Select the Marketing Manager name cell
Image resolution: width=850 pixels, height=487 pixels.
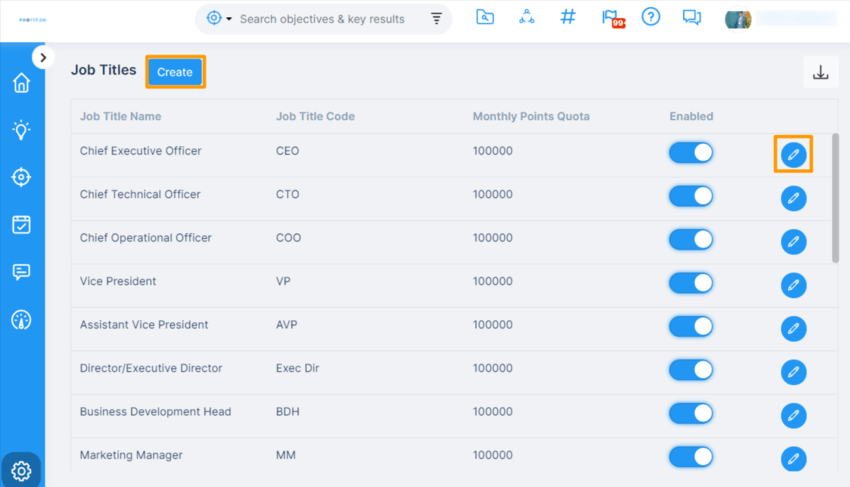coord(131,455)
